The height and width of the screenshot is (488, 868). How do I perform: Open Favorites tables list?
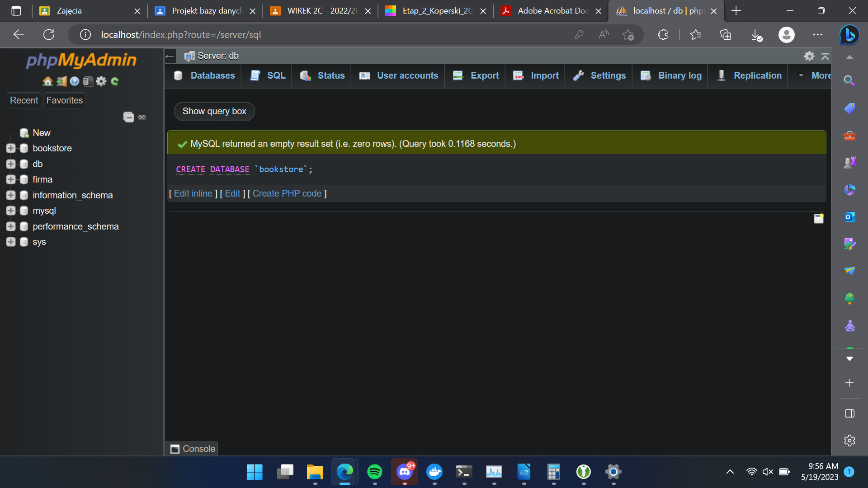click(x=65, y=100)
